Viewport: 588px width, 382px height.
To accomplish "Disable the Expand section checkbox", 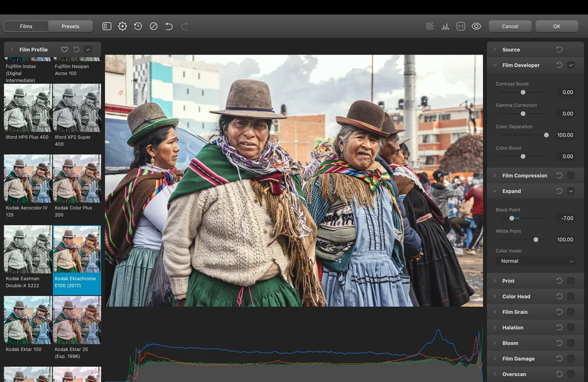I will [x=571, y=191].
